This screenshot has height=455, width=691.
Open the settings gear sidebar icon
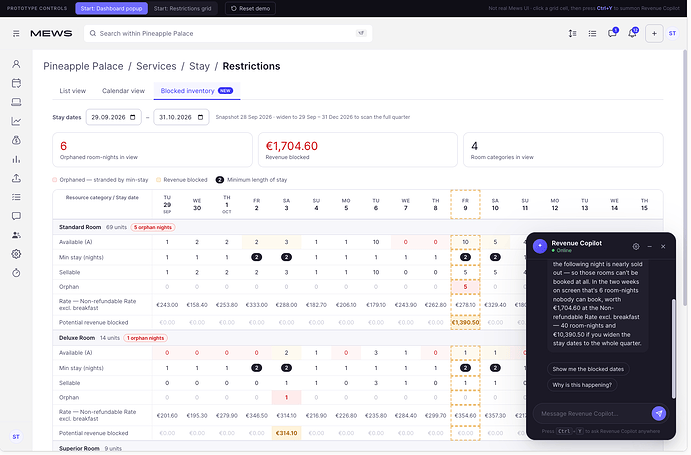16,254
